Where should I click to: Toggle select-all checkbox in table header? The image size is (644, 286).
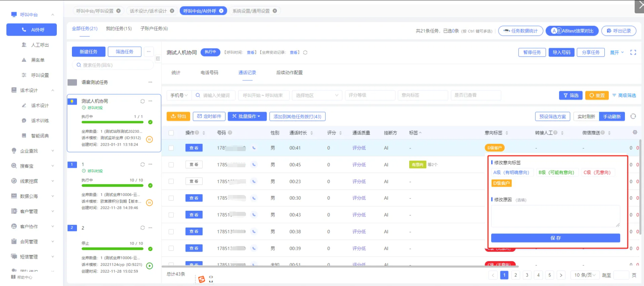point(171,133)
